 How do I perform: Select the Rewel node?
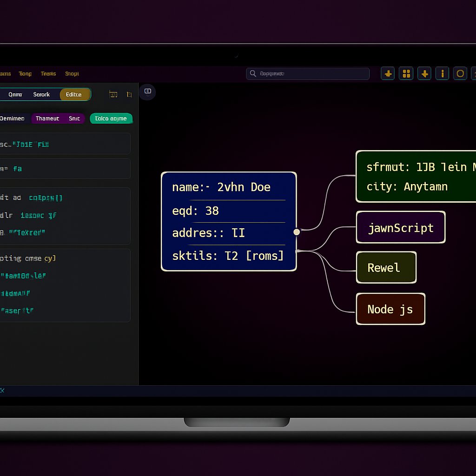pos(386,267)
